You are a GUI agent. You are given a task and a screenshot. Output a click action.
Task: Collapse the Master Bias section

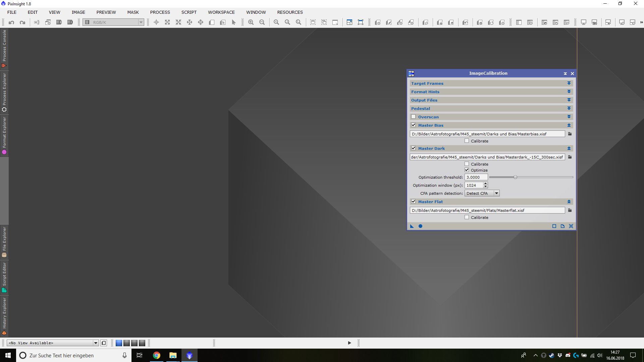click(569, 125)
